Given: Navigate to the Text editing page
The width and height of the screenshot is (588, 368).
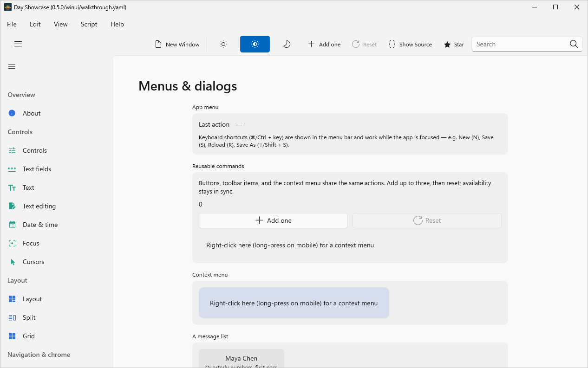Looking at the screenshot, I should [x=56, y=206].
